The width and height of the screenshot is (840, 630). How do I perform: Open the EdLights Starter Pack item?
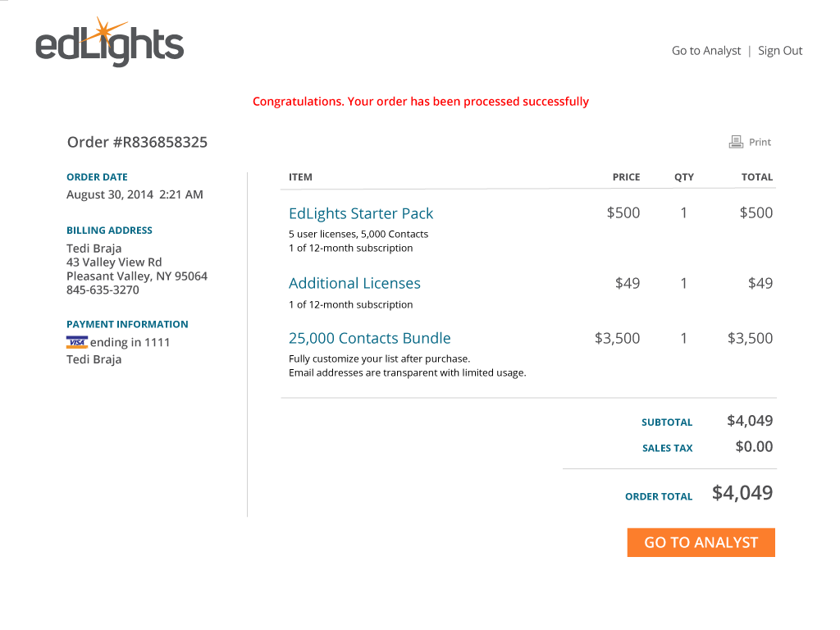[361, 214]
